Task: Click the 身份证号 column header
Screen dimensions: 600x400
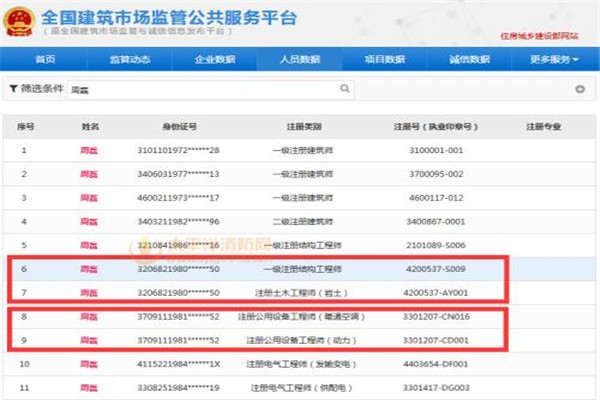Action: click(184, 126)
